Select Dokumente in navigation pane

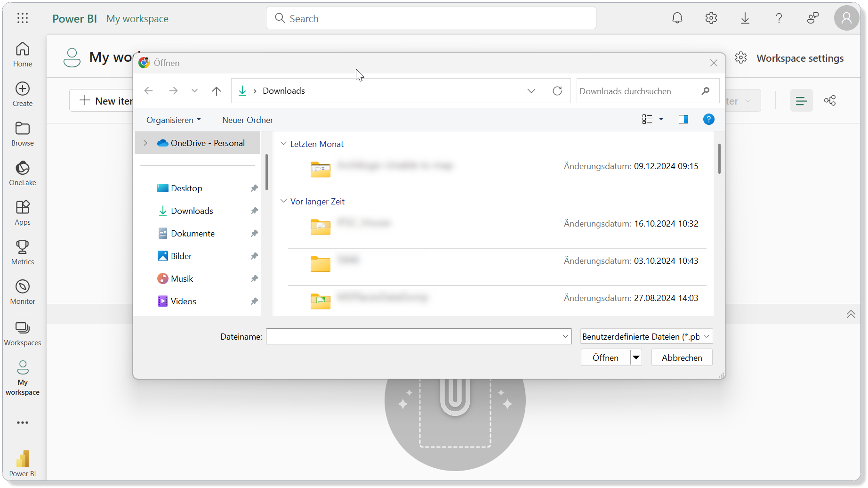tap(193, 234)
